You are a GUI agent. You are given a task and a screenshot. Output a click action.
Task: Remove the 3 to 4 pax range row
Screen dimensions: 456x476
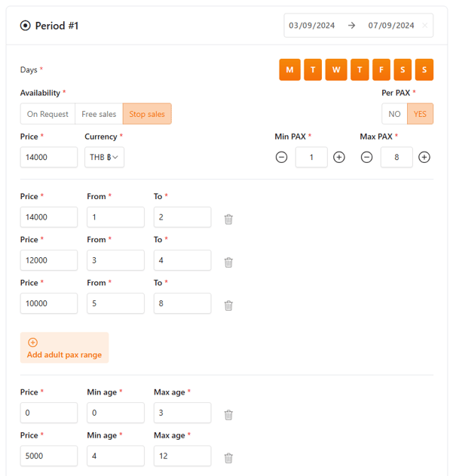228,262
